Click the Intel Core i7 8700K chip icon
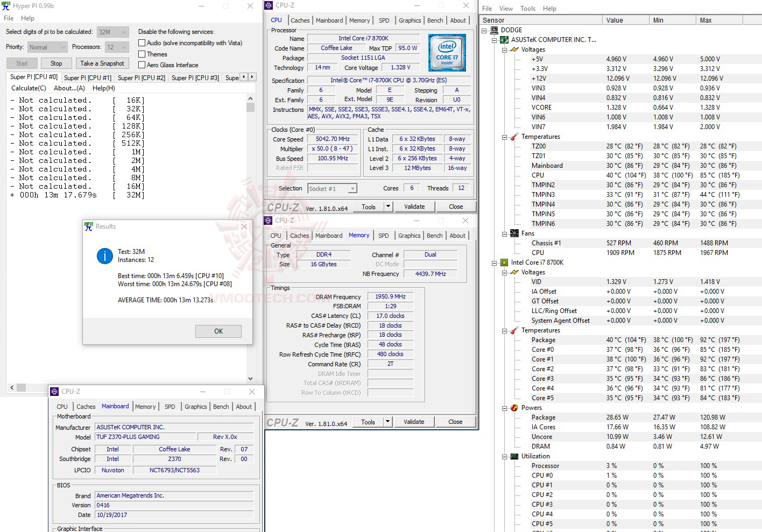The height and width of the screenshot is (532, 762). pyautogui.click(x=504, y=263)
